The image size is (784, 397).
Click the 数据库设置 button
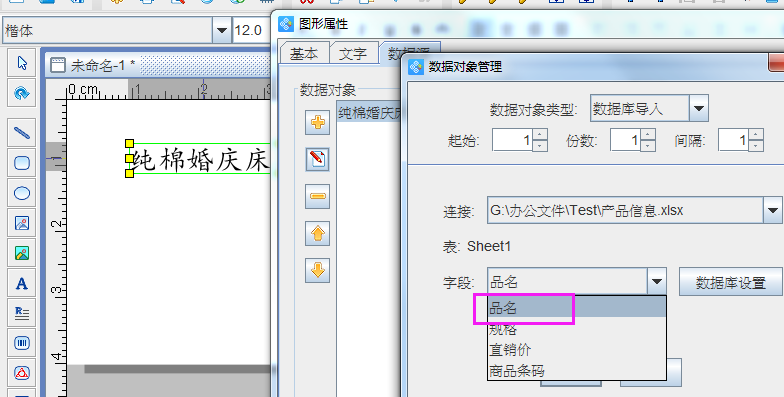click(730, 282)
